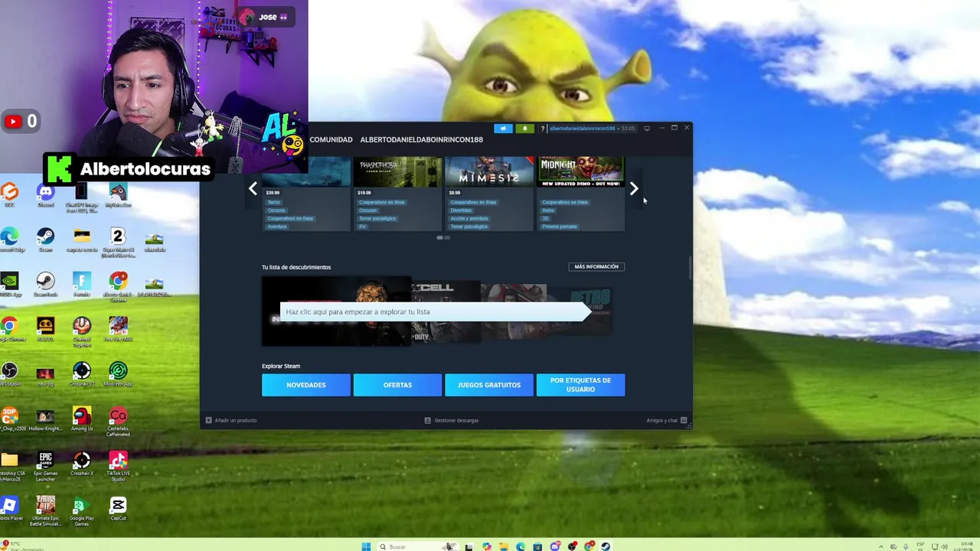Click banner to start exploring discovery queue

(x=435, y=311)
